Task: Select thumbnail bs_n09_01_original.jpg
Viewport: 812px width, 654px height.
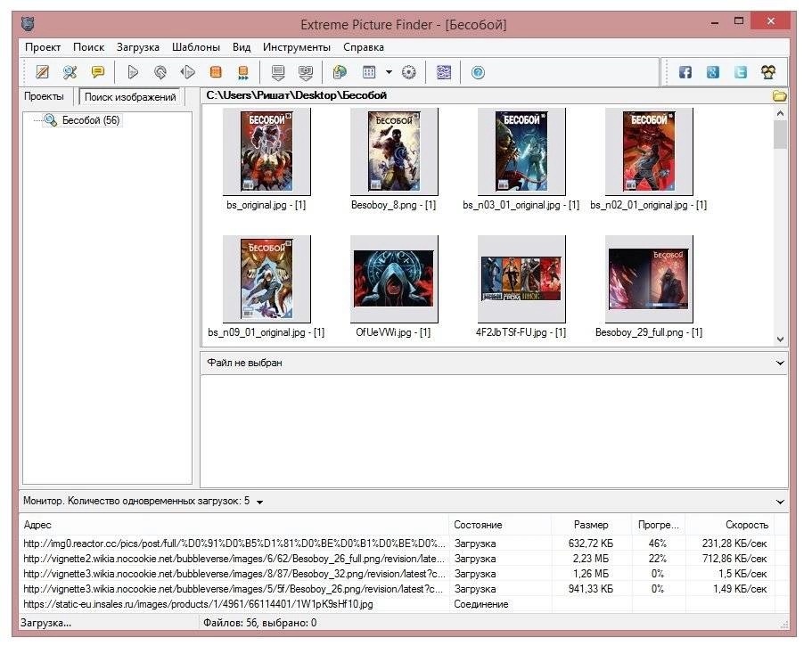Action: click(x=267, y=279)
